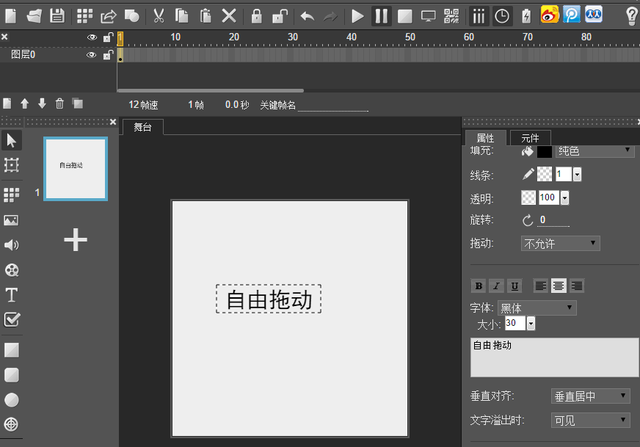The height and width of the screenshot is (447, 640).
Task: Toggle bold text formatting
Action: [478, 286]
